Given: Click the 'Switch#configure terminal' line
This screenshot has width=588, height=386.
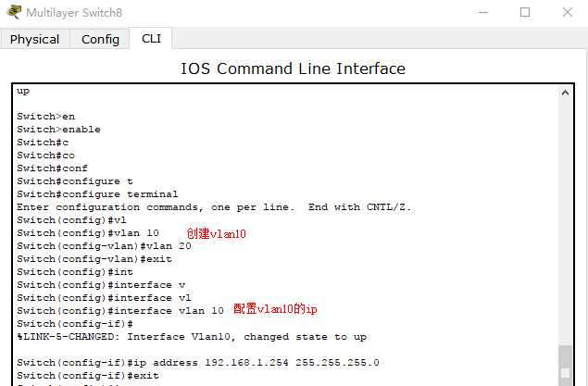Looking at the screenshot, I should [97, 194].
